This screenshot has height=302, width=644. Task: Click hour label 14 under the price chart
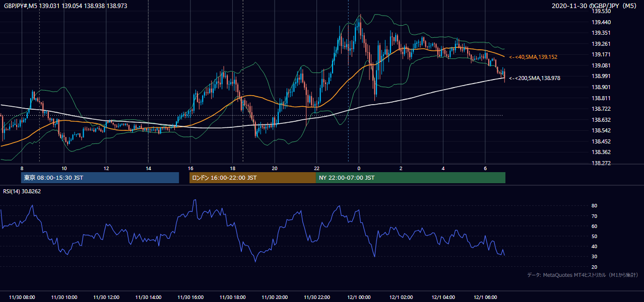pyautogui.click(x=148, y=168)
